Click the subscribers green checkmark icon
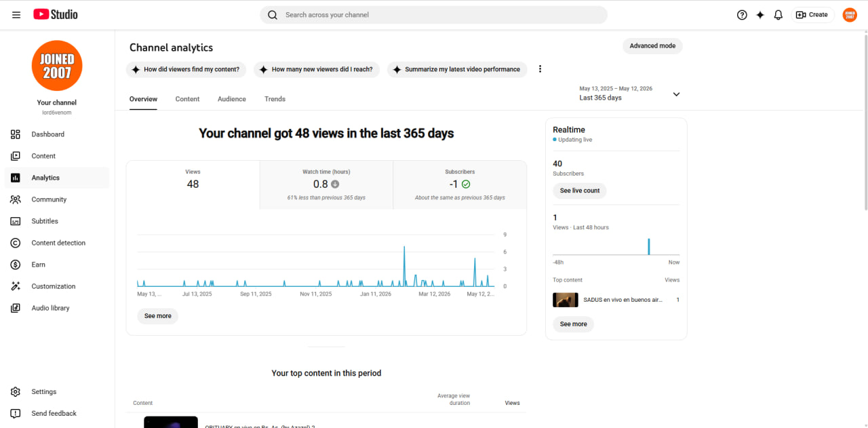 pos(466,184)
